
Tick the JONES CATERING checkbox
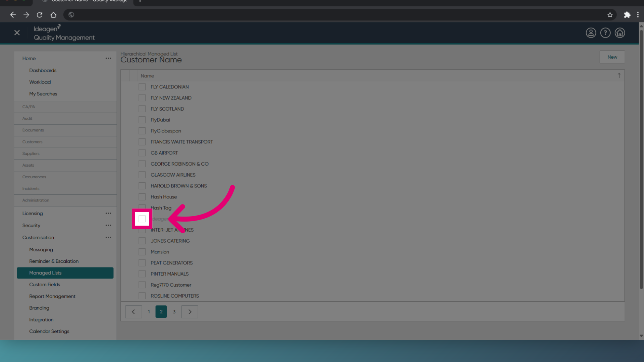pos(142,241)
